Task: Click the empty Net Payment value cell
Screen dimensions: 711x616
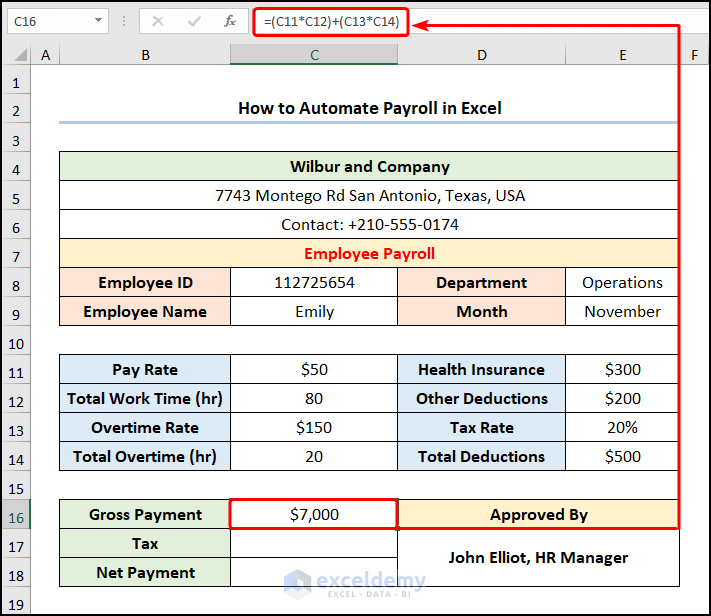Action: [x=314, y=573]
